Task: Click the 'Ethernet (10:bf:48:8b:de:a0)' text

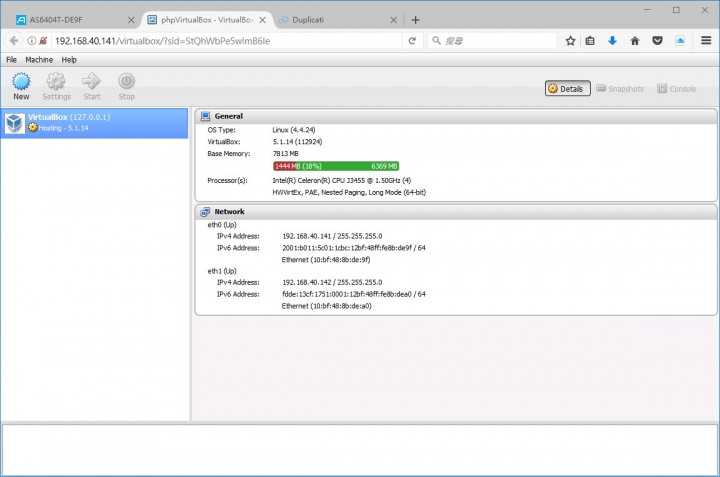Action: point(326,306)
